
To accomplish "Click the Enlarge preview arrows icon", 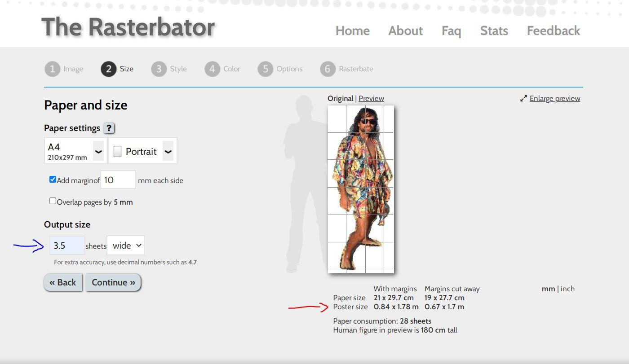I will point(523,98).
